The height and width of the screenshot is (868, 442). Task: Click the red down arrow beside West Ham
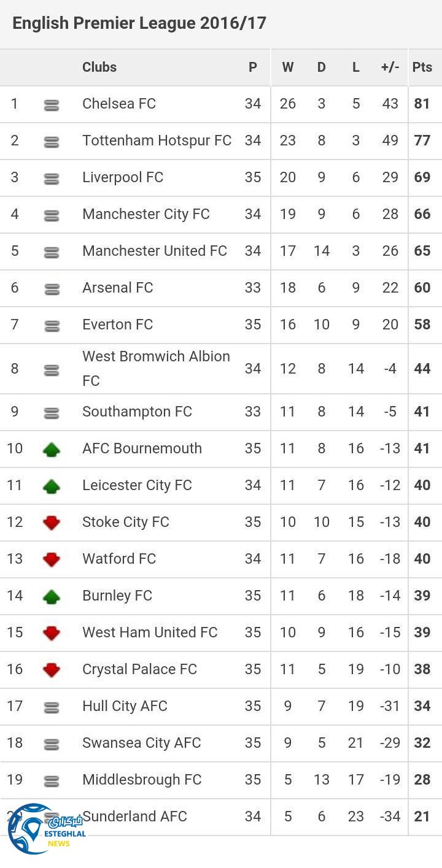[x=52, y=633]
